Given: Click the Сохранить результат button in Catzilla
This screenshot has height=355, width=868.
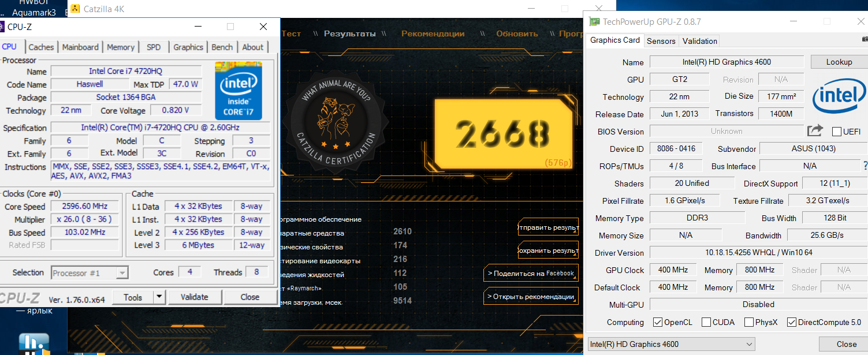Looking at the screenshot, I should tap(548, 251).
